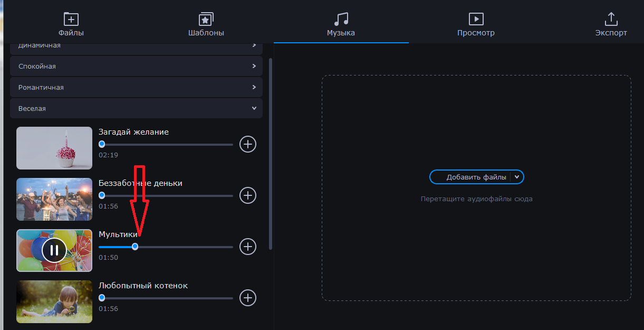Select the Музыка tab
The width and height of the screenshot is (644, 330).
341,25
